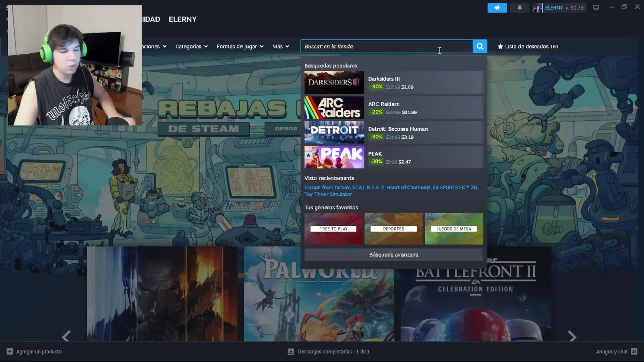Expand the Formas de jugar dropdown
This screenshot has width=644, height=362.
[240, 46]
